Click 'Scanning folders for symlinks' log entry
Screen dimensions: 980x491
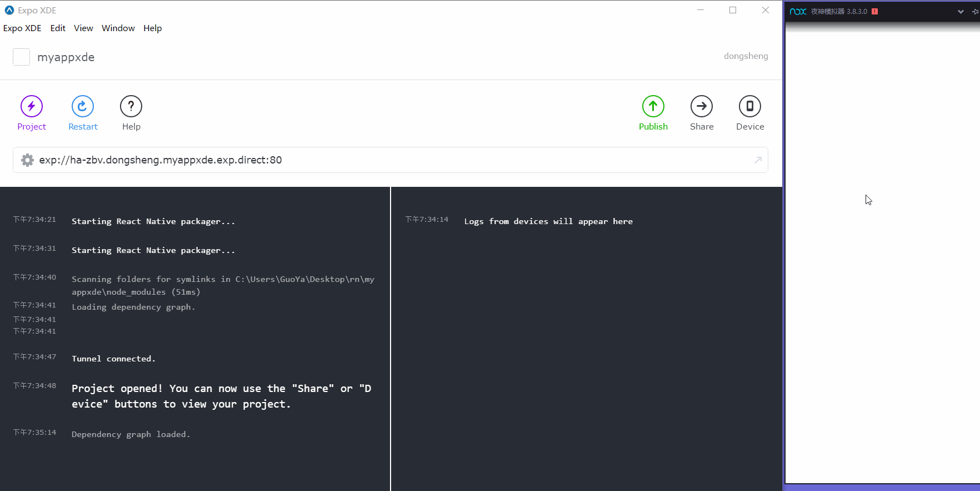(223, 285)
